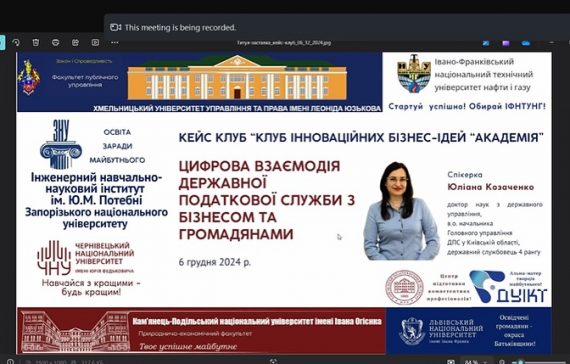Show file info via the info icon
The width and height of the screenshot is (570, 364).
pos(10,361)
